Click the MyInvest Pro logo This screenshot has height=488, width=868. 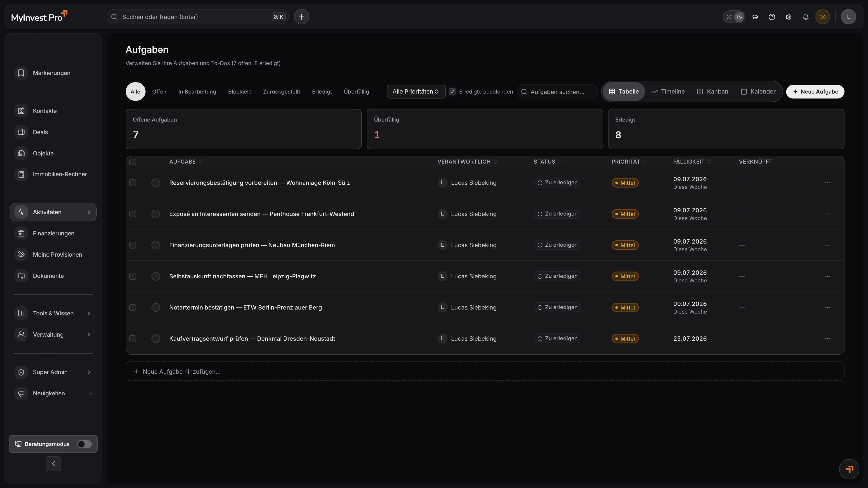(39, 16)
